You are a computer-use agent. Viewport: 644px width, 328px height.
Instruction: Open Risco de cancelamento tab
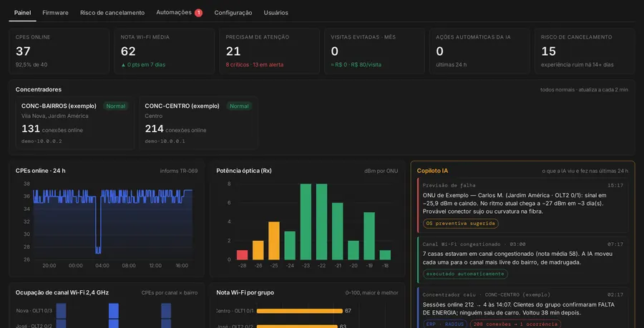(x=112, y=13)
